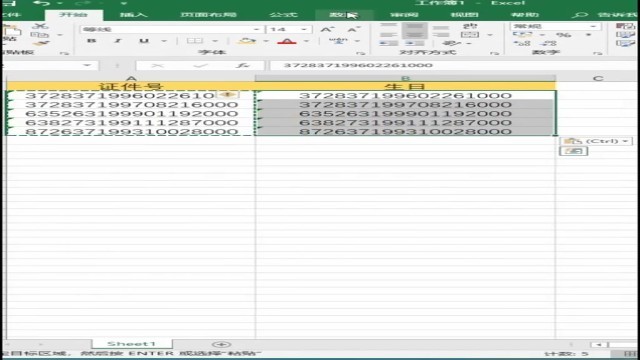Image resolution: width=640 pixels, height=360 pixels.
Task: Click the Cut scissors icon
Action: (x=40, y=26)
